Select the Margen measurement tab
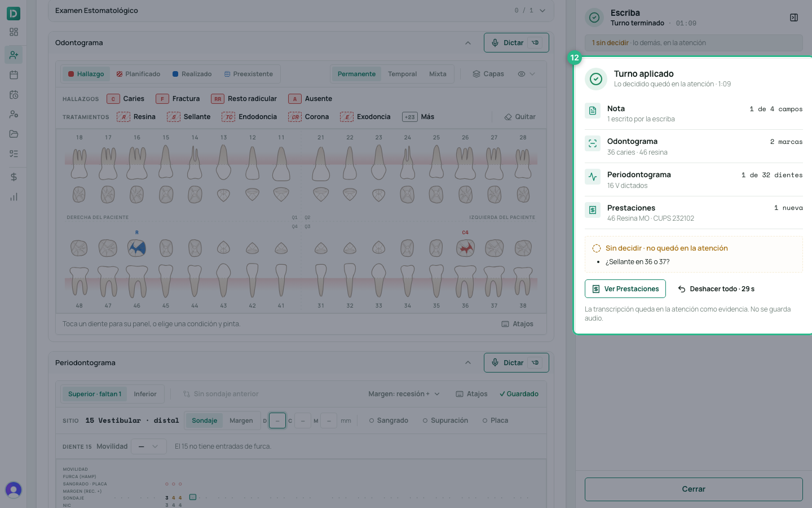Screen dimensions: 812x508 tap(241, 421)
